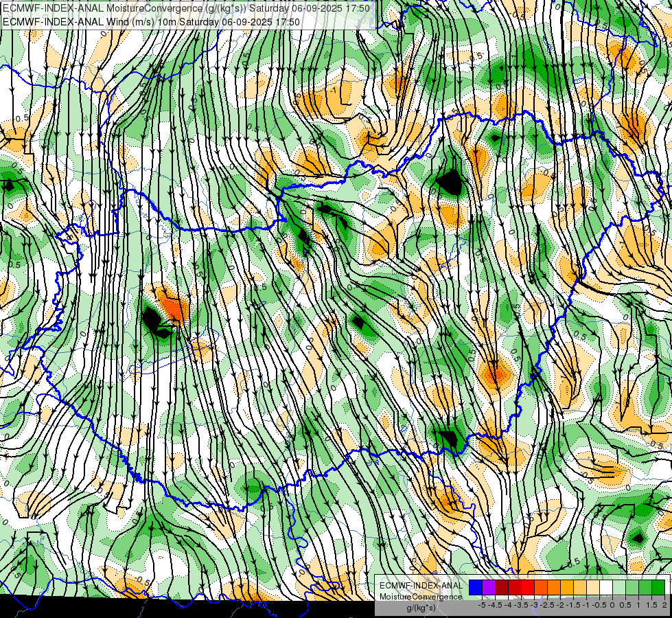Click legend tick value 0
Viewport: 672px width, 618px height.
pyautogui.click(x=612, y=605)
